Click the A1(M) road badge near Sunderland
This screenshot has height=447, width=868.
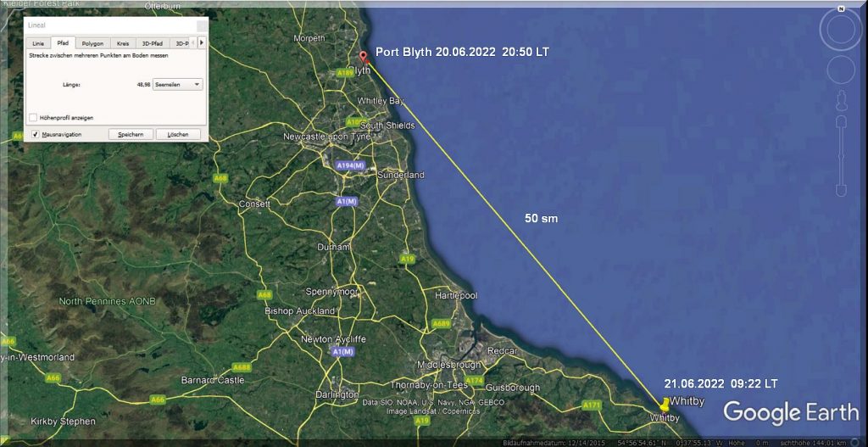click(x=347, y=202)
